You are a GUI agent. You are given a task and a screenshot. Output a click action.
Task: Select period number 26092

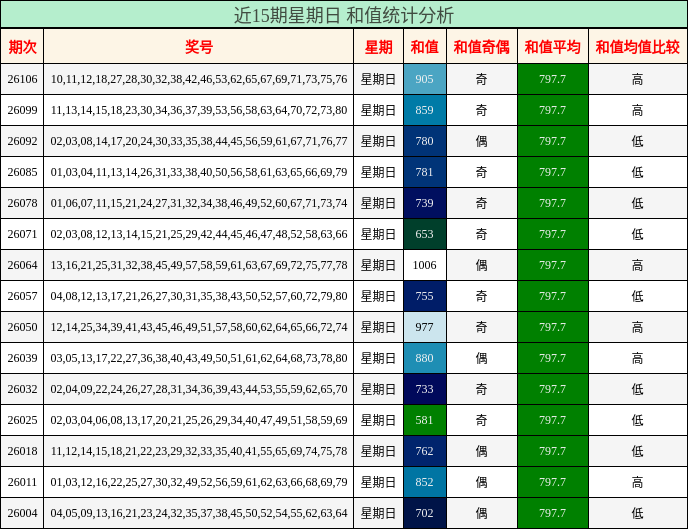click(x=22, y=141)
